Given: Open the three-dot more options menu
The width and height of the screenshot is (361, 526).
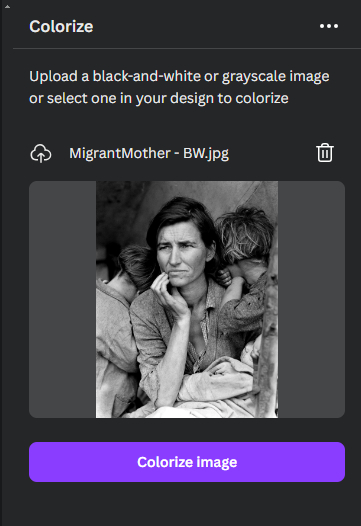Looking at the screenshot, I should [x=329, y=26].
